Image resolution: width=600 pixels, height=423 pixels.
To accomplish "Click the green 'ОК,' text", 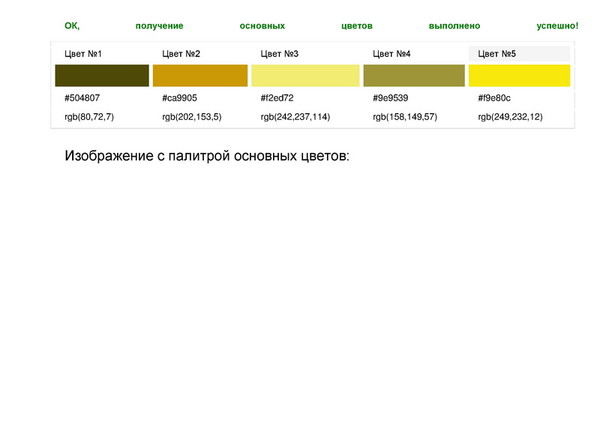I will [72, 26].
